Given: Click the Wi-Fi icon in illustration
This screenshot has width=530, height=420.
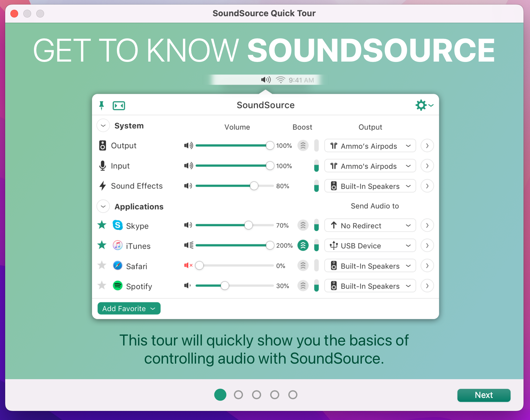Looking at the screenshot, I should 281,80.
